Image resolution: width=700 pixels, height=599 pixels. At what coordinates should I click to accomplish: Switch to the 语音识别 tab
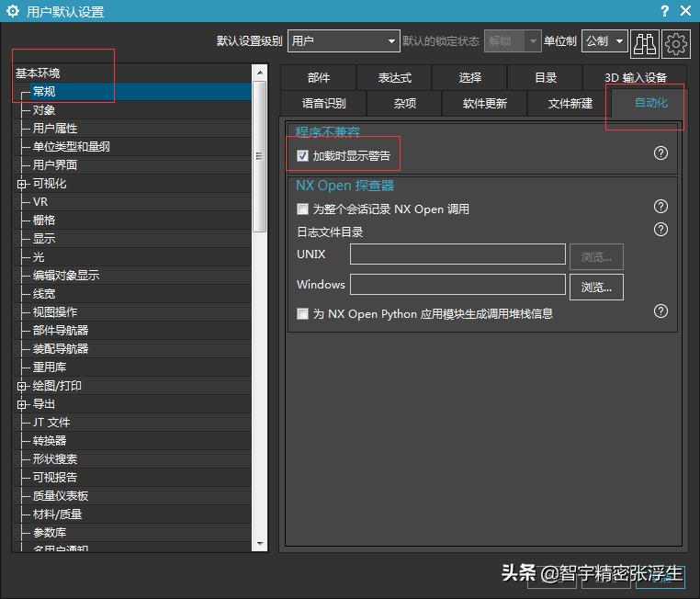coord(323,104)
